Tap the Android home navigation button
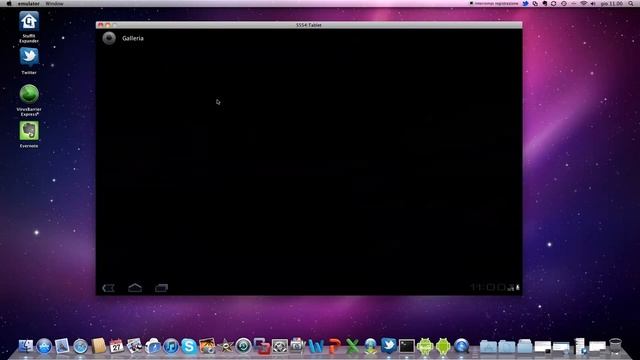The height and width of the screenshot is (360, 640). pyautogui.click(x=135, y=288)
